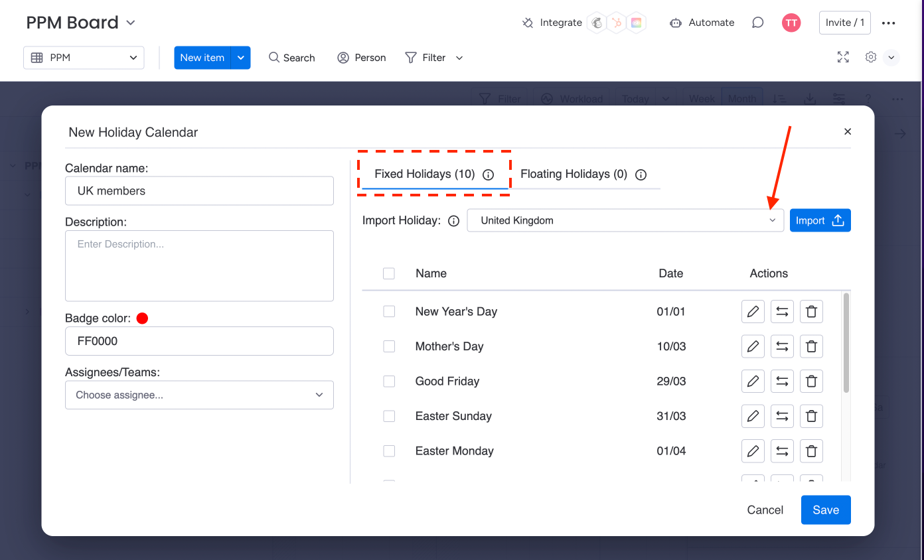Check the Good Friday row checkbox
Screen dimensions: 924x560
[389, 382]
